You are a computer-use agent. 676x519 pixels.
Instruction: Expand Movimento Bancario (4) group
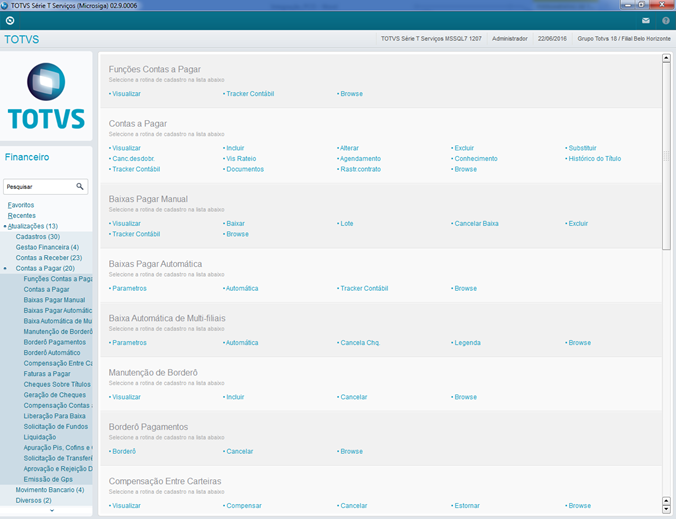[x=50, y=490]
